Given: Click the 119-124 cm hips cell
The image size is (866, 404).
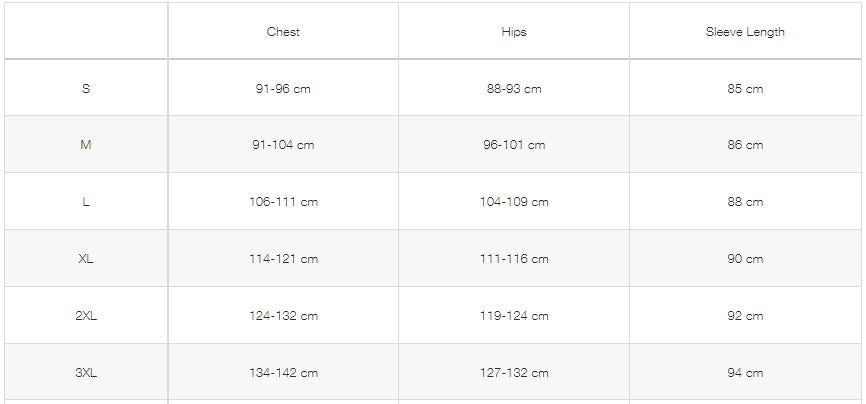Looking at the screenshot, I should 514,316.
